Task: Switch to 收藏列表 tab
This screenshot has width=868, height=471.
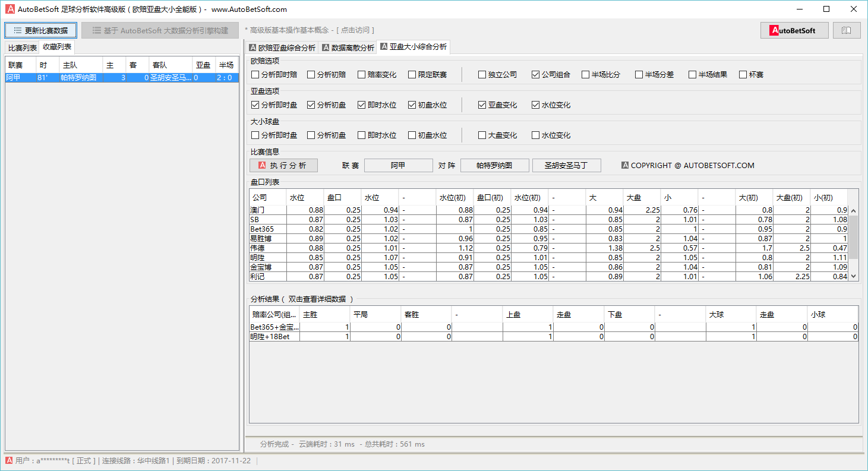Action: click(x=57, y=47)
